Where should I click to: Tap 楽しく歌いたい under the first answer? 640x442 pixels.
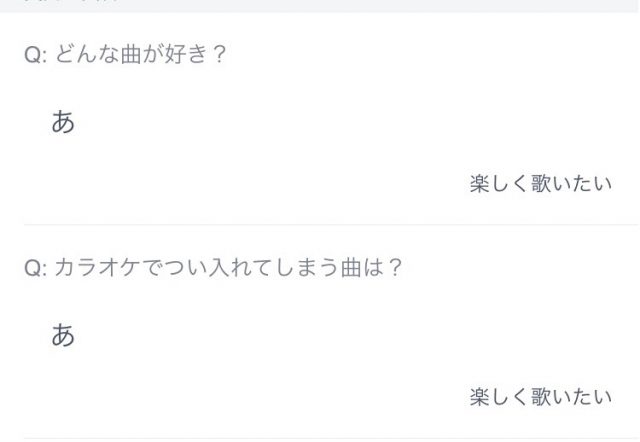tap(540, 183)
